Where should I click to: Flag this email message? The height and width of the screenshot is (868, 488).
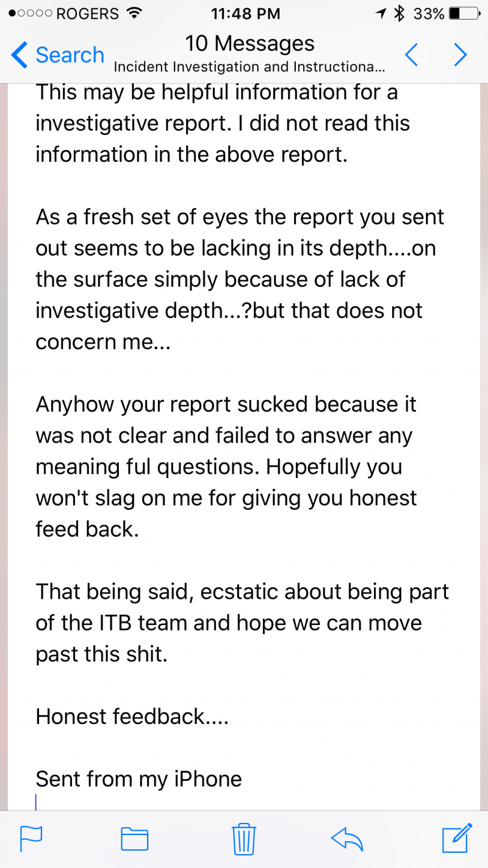point(31,839)
